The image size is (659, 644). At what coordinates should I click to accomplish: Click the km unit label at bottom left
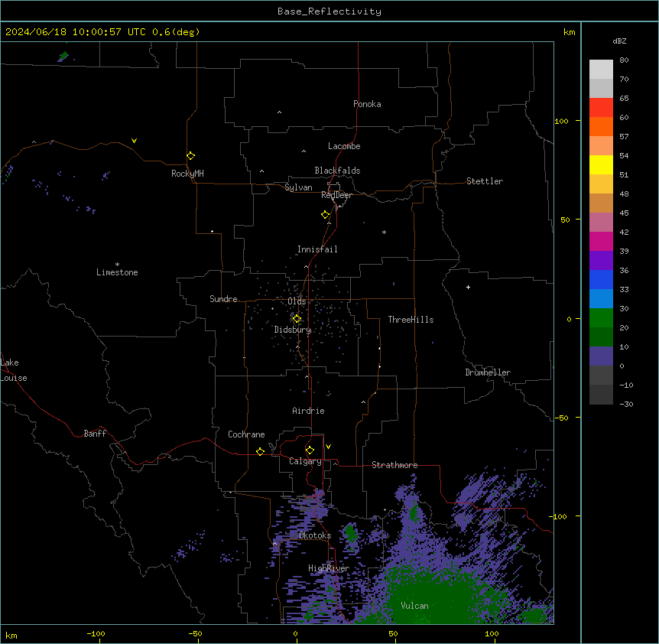point(11,635)
